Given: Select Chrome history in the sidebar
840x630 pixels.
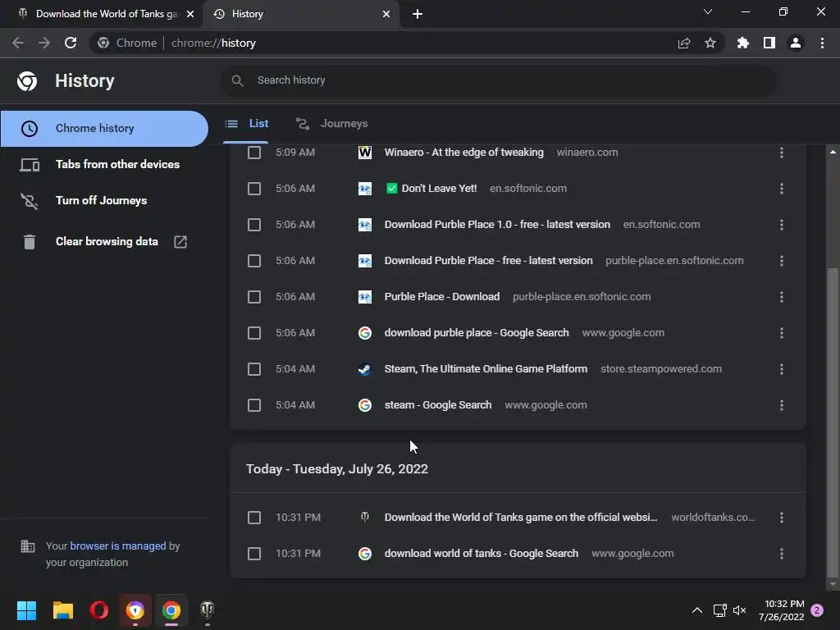Looking at the screenshot, I should tap(104, 129).
